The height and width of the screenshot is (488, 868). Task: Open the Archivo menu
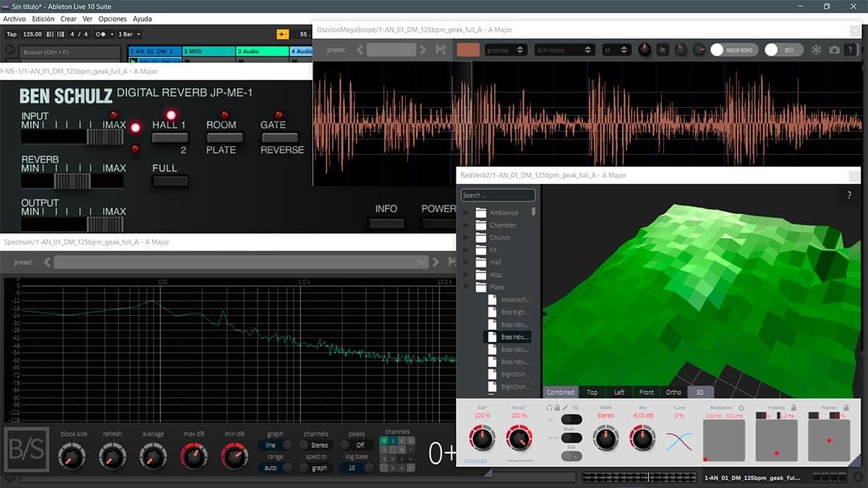pyautogui.click(x=14, y=19)
